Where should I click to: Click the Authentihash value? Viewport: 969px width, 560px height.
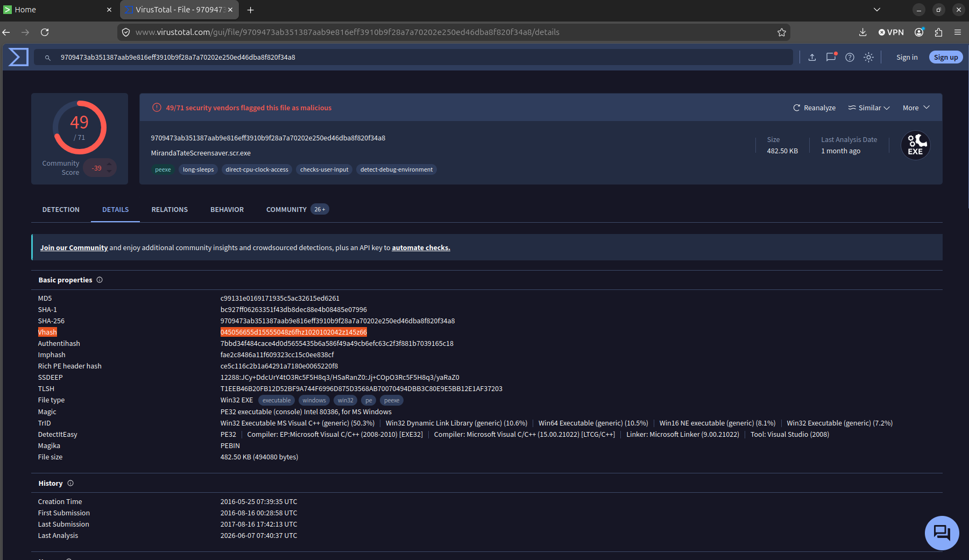337,343
